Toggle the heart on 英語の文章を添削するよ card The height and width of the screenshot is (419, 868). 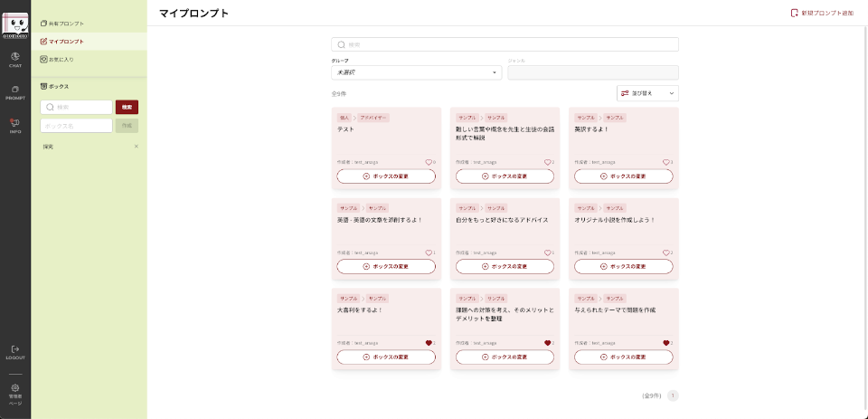coord(429,252)
